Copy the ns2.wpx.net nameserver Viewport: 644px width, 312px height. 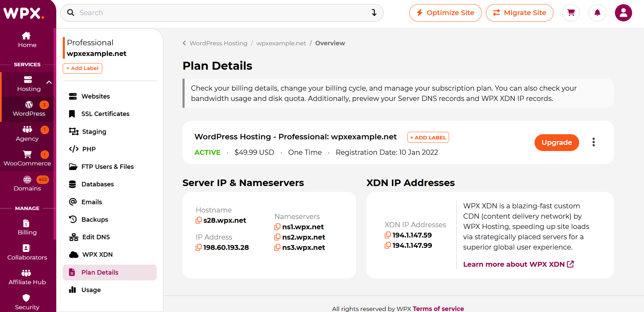pyautogui.click(x=278, y=237)
